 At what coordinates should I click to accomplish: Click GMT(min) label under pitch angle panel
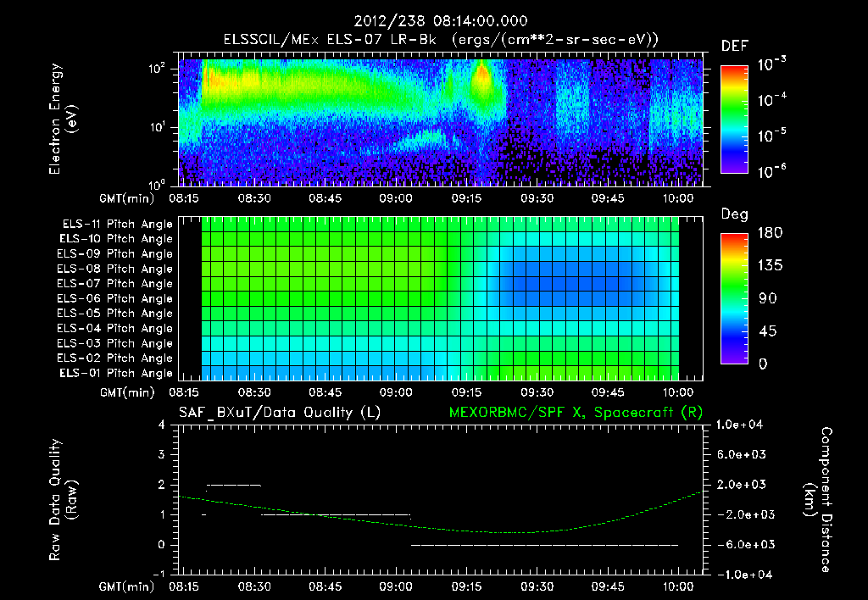coord(127,393)
